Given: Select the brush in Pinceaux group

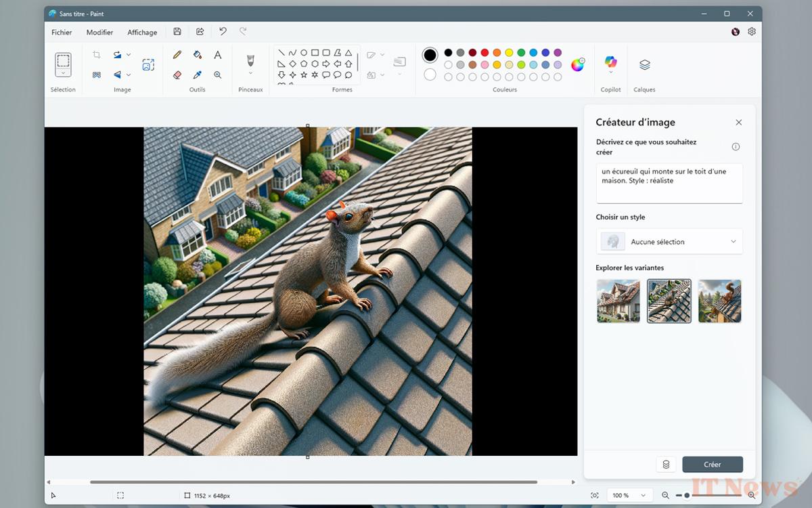Looking at the screenshot, I should click(x=250, y=60).
